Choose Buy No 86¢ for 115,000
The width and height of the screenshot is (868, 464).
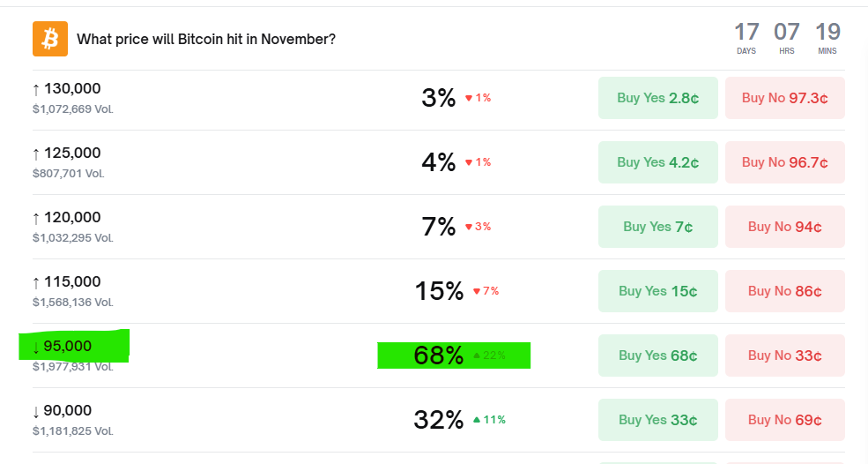click(784, 291)
